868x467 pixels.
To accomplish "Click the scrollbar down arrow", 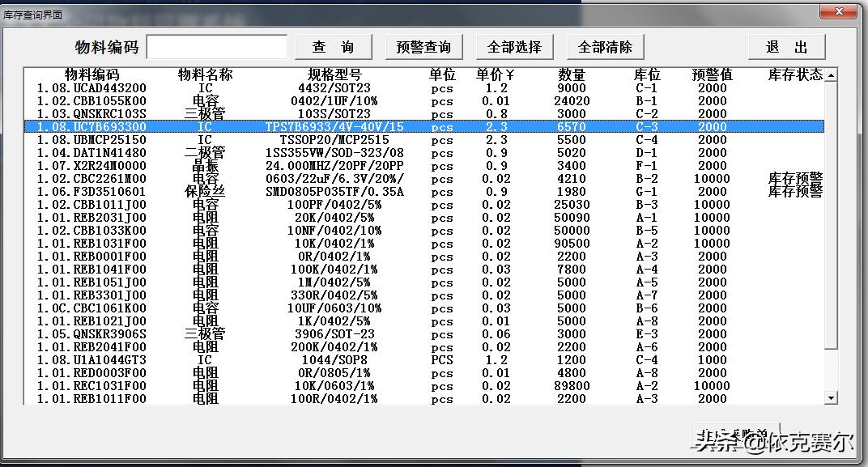I will coord(832,398).
